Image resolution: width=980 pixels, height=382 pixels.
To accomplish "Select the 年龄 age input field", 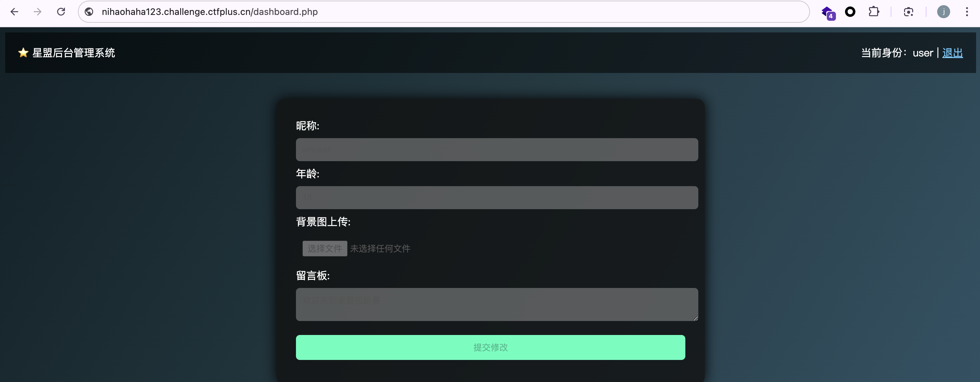I will click(x=496, y=197).
